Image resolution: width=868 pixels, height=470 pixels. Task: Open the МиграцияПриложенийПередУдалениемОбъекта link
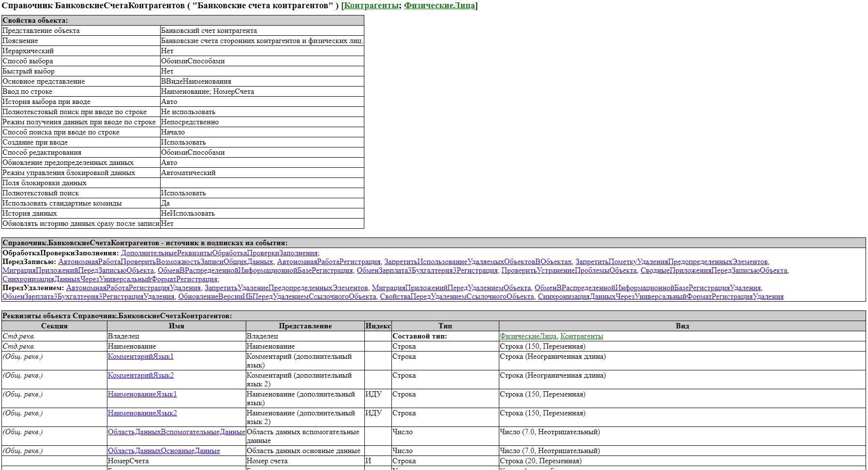click(451, 288)
